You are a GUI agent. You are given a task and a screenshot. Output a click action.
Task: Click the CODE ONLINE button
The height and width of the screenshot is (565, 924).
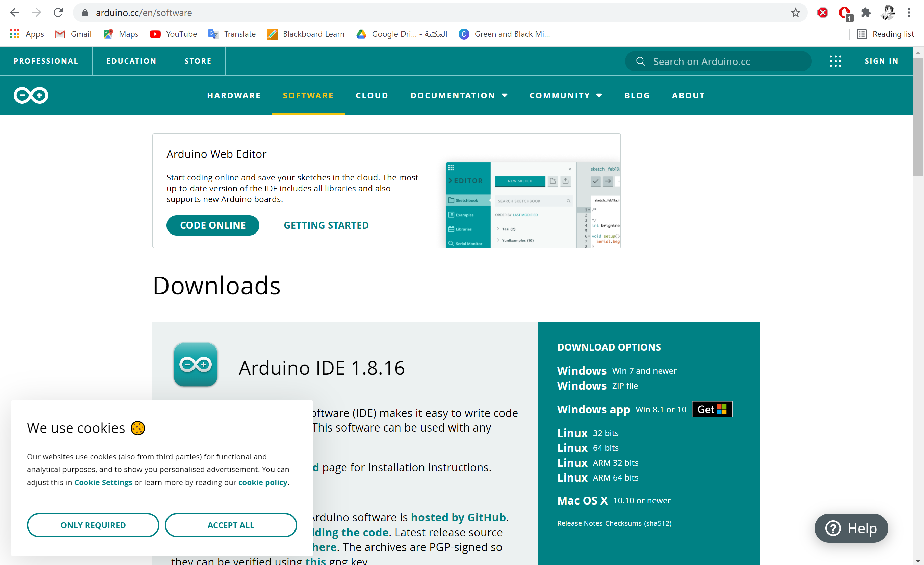click(213, 225)
